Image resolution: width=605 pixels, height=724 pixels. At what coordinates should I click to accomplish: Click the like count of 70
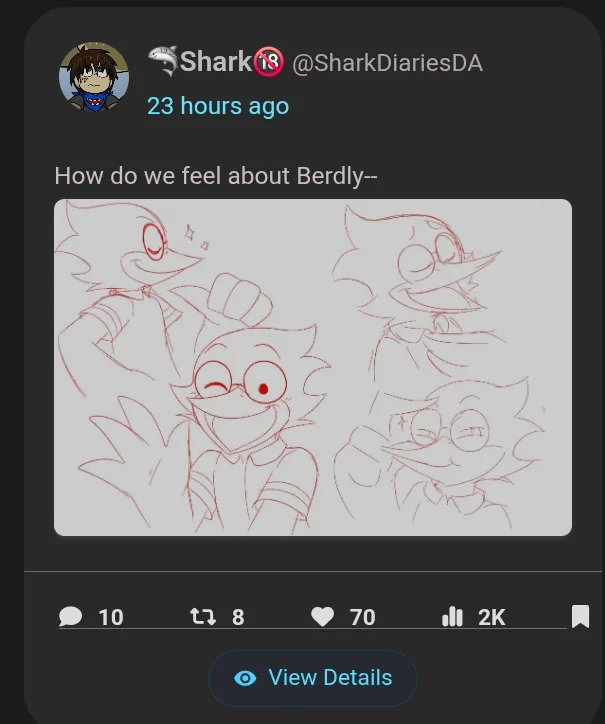362,618
